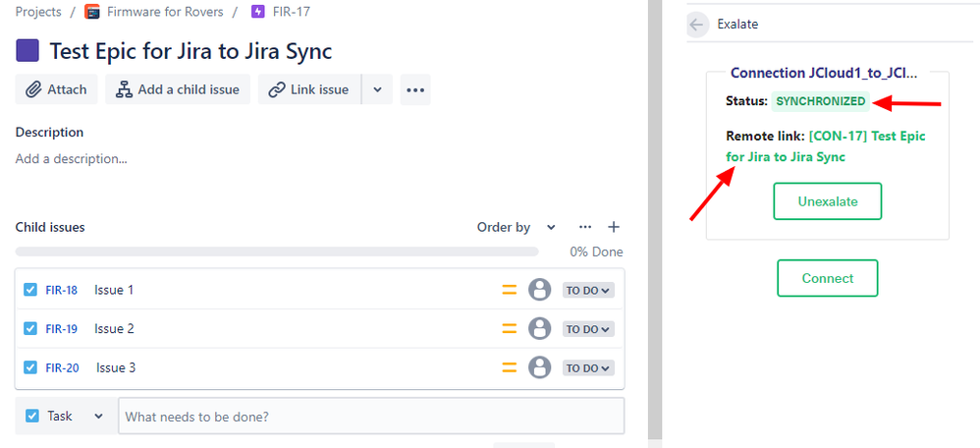Edit the title Test Epic for Jira to Jira Sync
Viewport: 980px width, 448px height.
(x=191, y=51)
